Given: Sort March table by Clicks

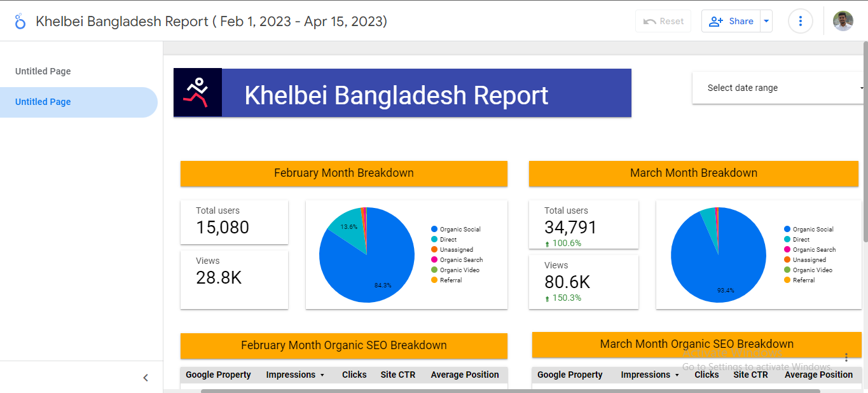Looking at the screenshot, I should 706,375.
